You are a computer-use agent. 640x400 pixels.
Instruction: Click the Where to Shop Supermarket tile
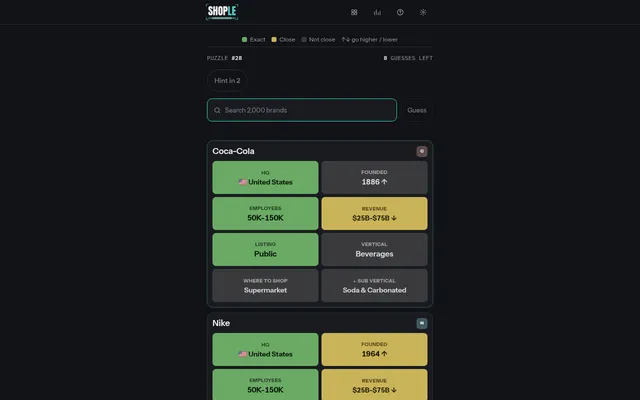[x=265, y=285]
